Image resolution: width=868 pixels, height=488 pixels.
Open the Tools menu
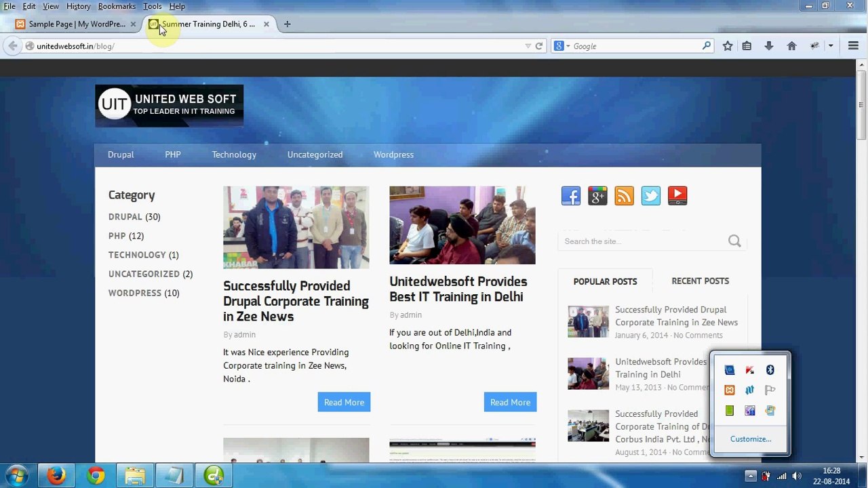(x=153, y=6)
